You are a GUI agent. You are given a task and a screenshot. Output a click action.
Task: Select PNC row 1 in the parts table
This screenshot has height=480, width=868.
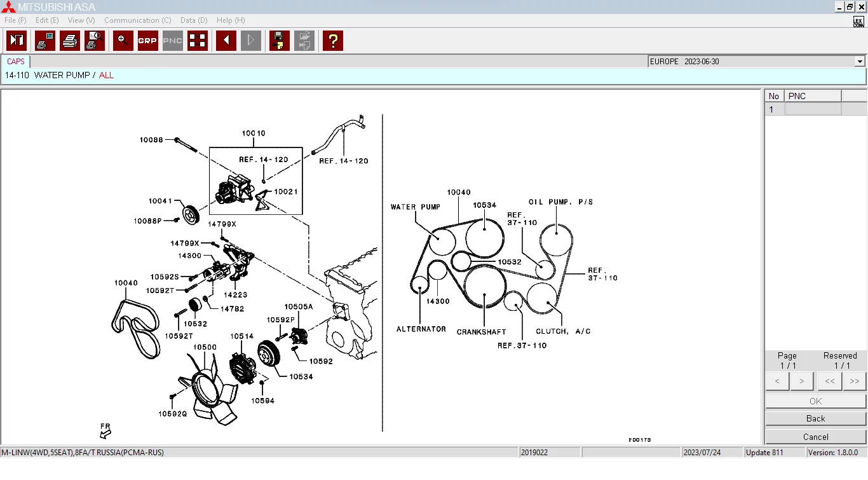(x=813, y=109)
